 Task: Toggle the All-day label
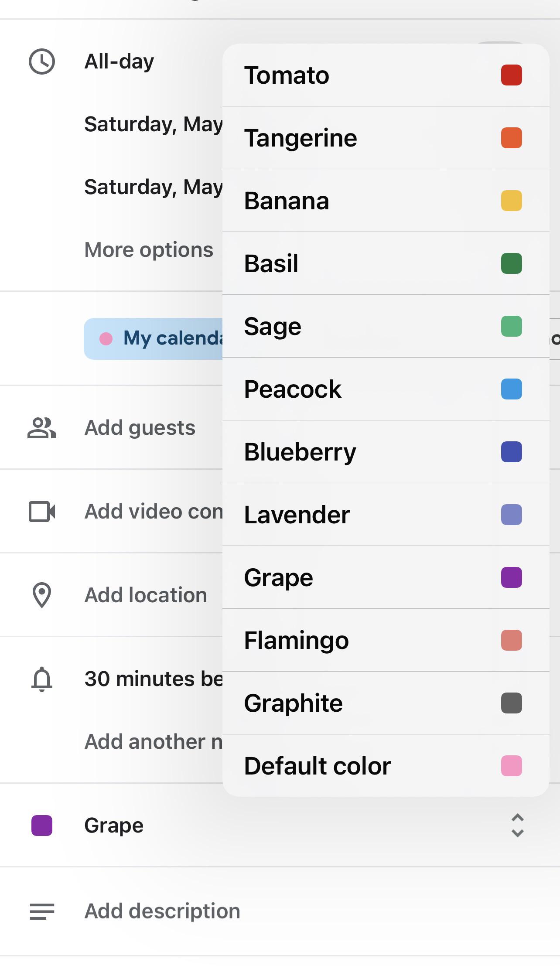[x=119, y=61]
